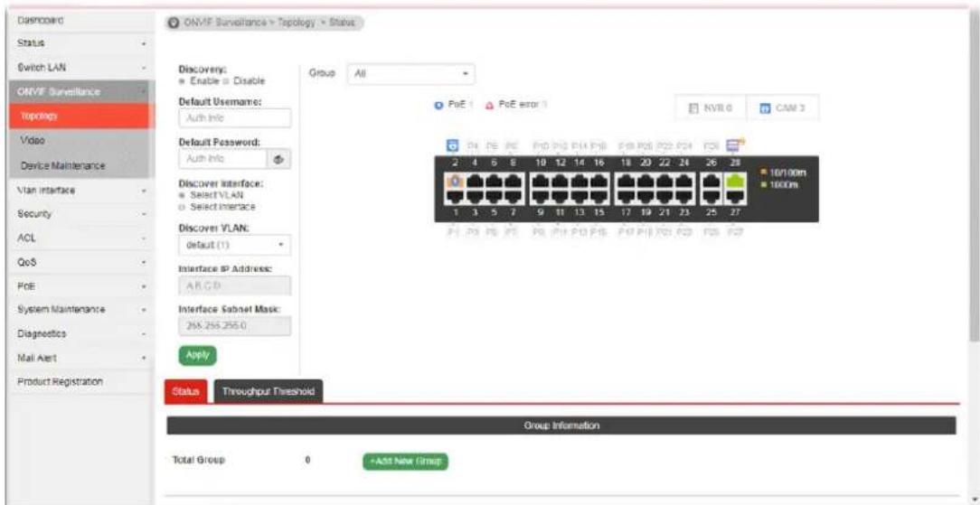The image size is (980, 505).
Task: Expand the PoE sidebar menu
Action: coord(78,286)
